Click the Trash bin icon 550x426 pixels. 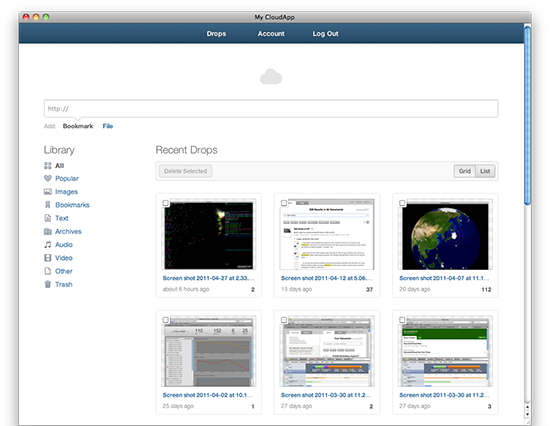tap(48, 284)
